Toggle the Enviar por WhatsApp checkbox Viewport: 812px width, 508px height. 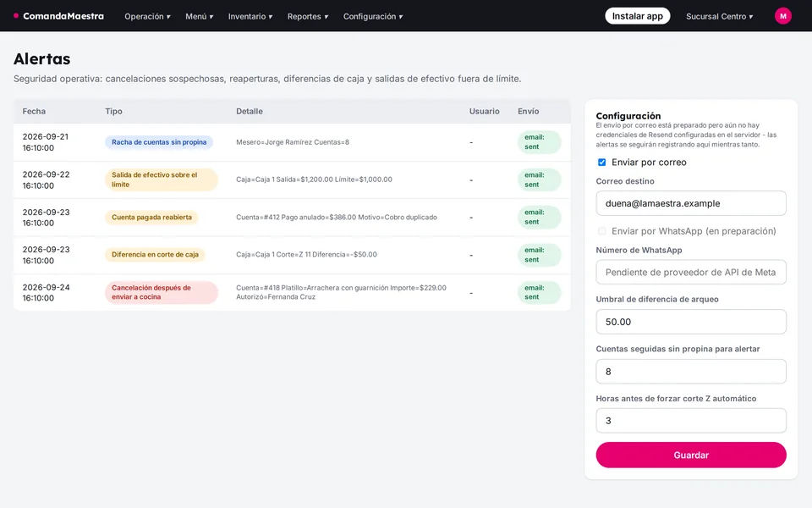(601, 231)
